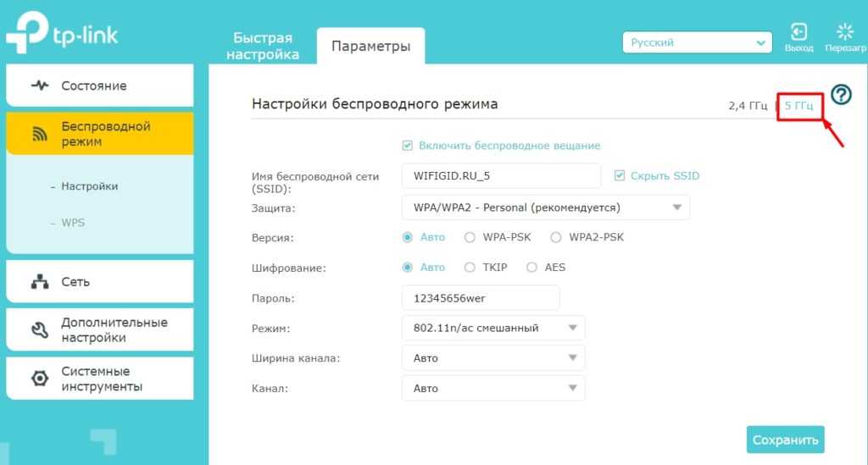868x465 pixels.
Task: Click the Пароль input field
Action: 481,298
